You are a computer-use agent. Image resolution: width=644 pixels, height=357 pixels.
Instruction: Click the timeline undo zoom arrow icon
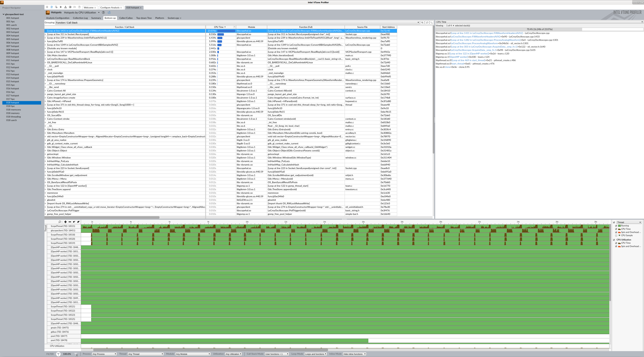(74, 222)
